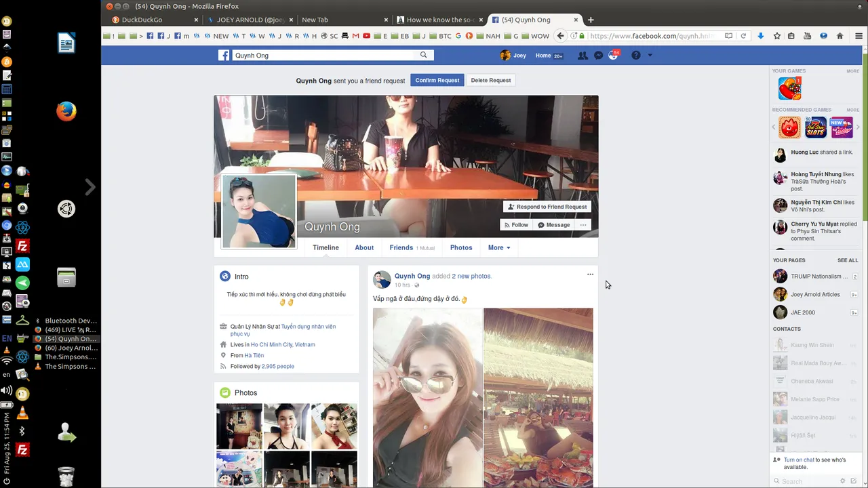Open the Messenger icon in Facebook header

pos(598,56)
